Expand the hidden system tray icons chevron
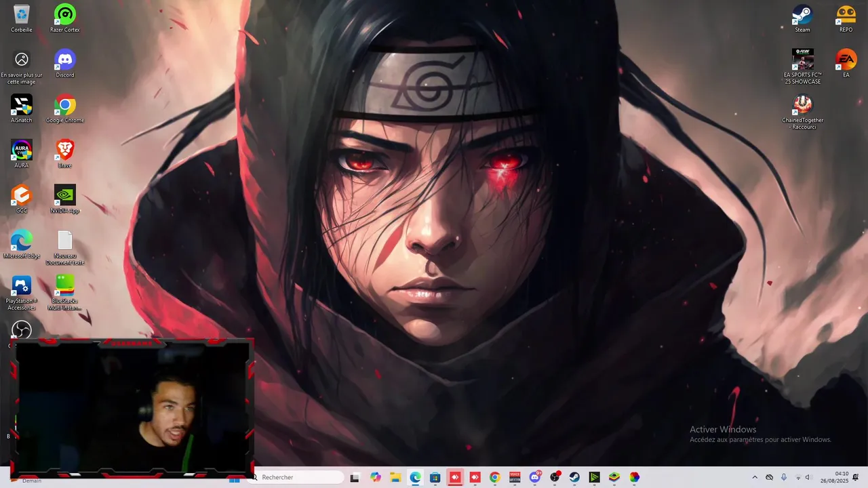This screenshot has width=868, height=488. click(755, 478)
